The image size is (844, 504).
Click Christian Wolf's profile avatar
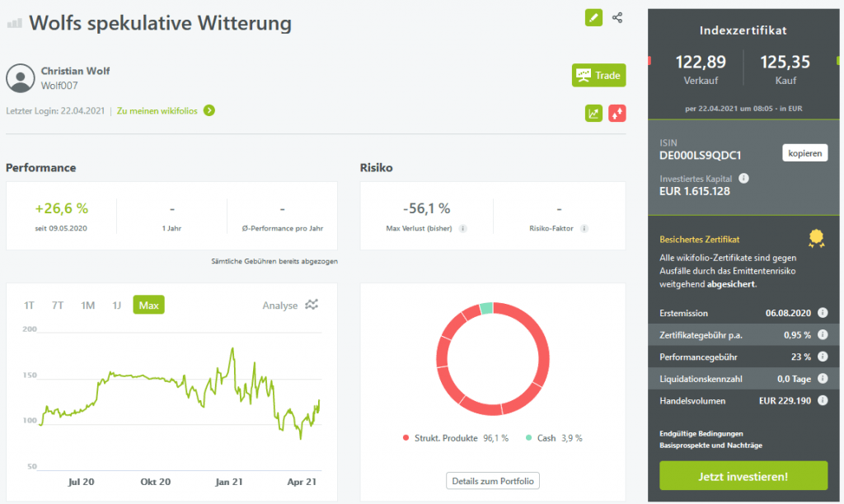[x=20, y=77]
